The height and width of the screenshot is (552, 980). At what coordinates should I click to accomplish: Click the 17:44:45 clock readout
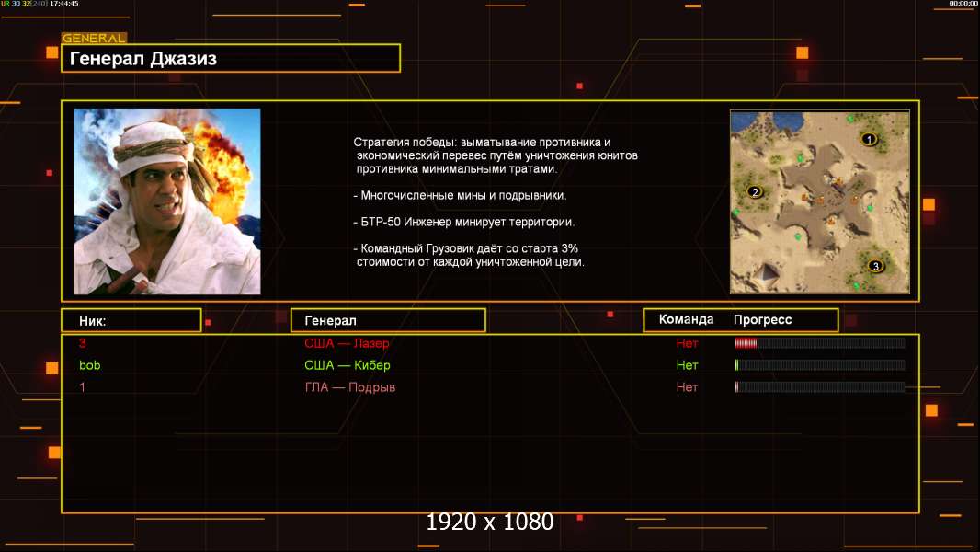[x=63, y=4]
